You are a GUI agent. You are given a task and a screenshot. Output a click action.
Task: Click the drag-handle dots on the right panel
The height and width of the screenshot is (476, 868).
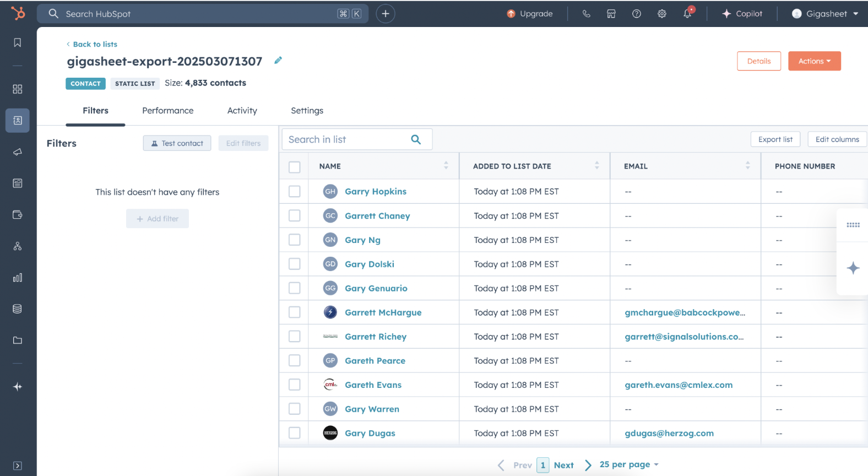coord(853,225)
